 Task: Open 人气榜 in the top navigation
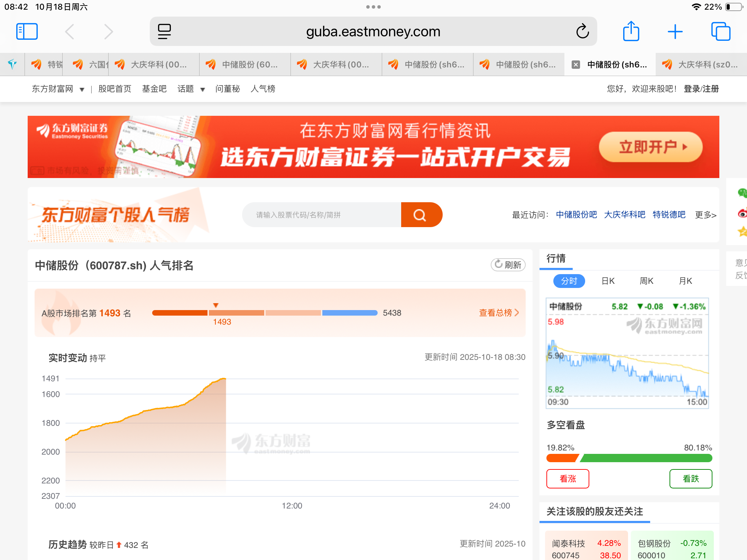click(x=263, y=89)
